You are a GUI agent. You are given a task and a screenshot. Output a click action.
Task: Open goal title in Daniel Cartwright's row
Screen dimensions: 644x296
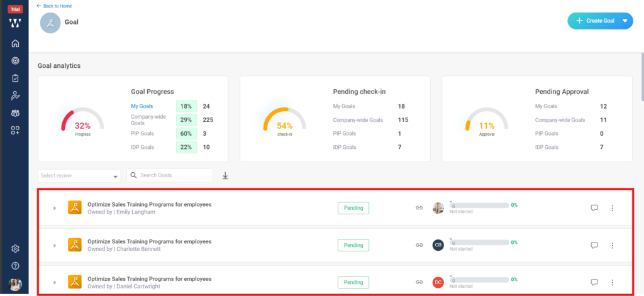pos(150,279)
